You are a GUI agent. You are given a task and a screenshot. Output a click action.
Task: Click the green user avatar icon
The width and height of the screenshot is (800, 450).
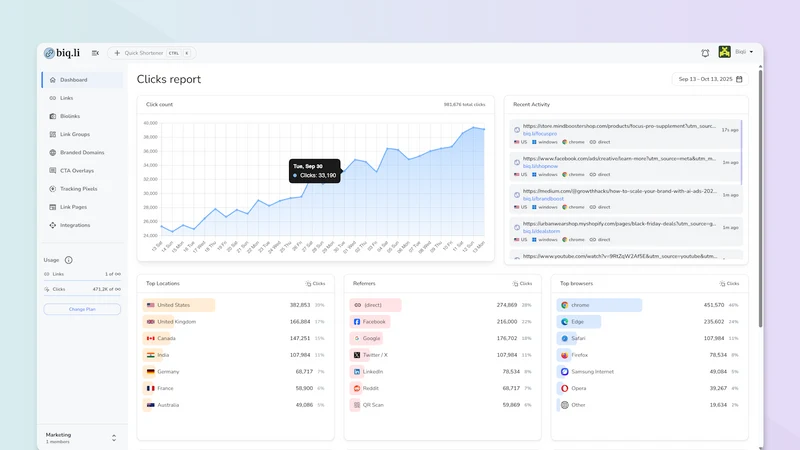[724, 52]
